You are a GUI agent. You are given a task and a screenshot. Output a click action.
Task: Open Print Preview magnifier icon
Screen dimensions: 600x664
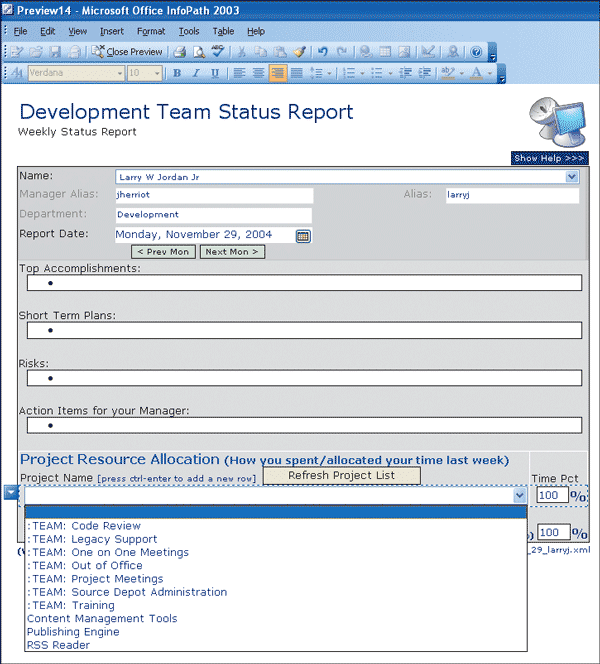point(199,52)
